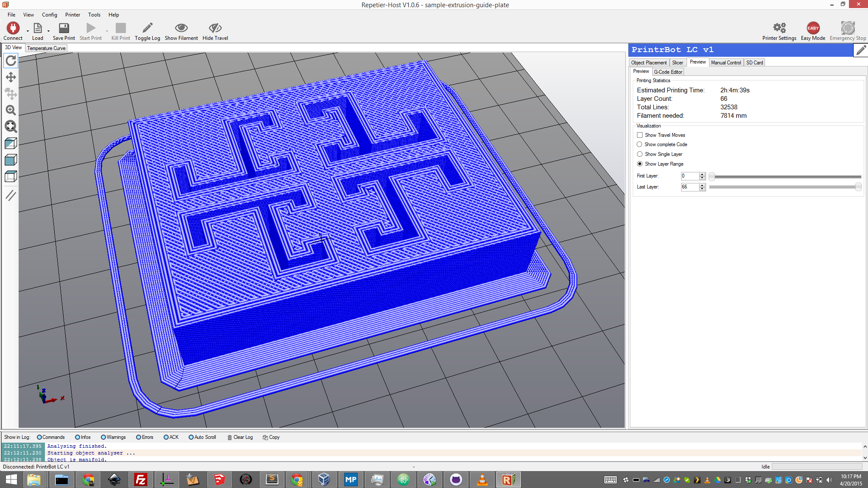868x488 pixels.
Task: Click the Save Print floppy icon
Action: (x=64, y=28)
